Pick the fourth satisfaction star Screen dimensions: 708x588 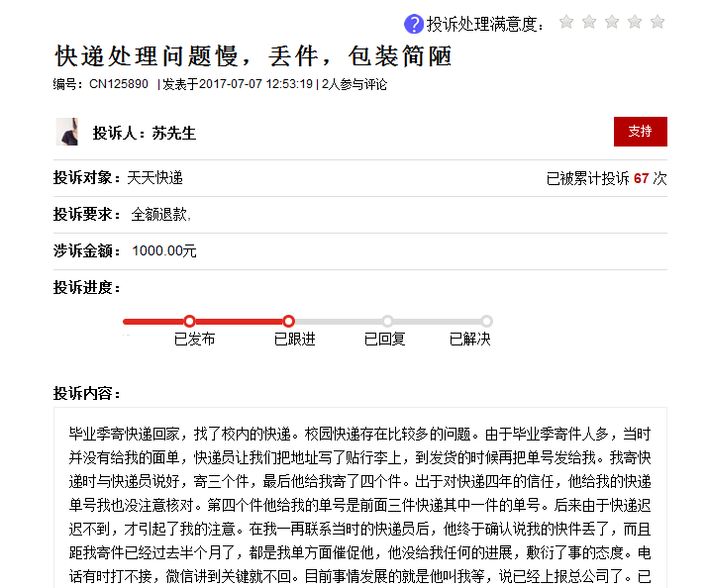point(635,22)
